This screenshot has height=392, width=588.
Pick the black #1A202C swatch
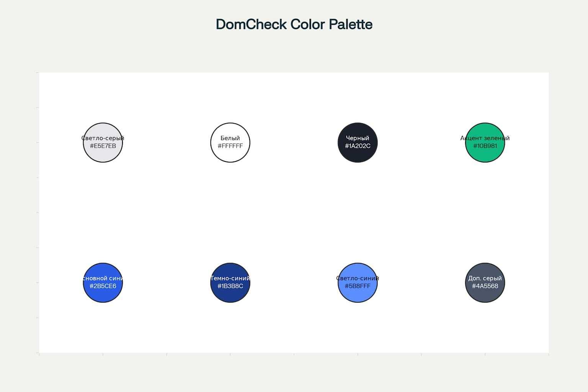pyautogui.click(x=358, y=142)
